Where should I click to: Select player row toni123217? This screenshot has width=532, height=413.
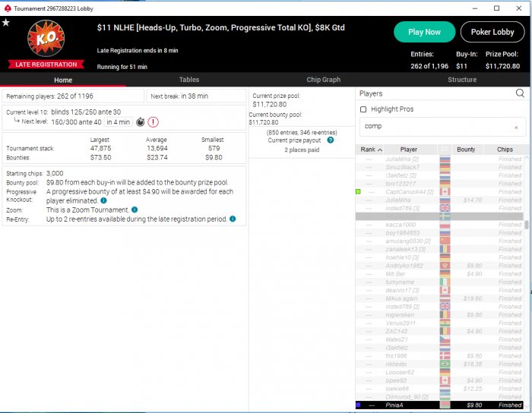click(439, 184)
